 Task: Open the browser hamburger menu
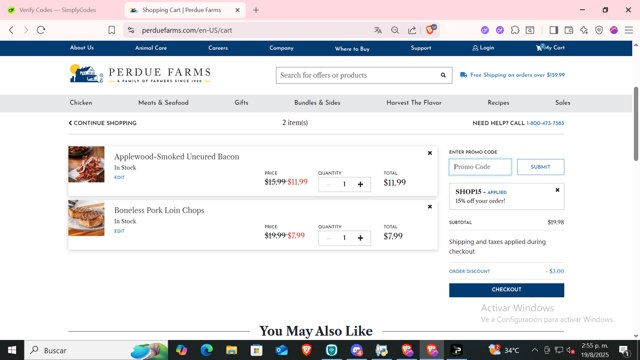point(629,30)
